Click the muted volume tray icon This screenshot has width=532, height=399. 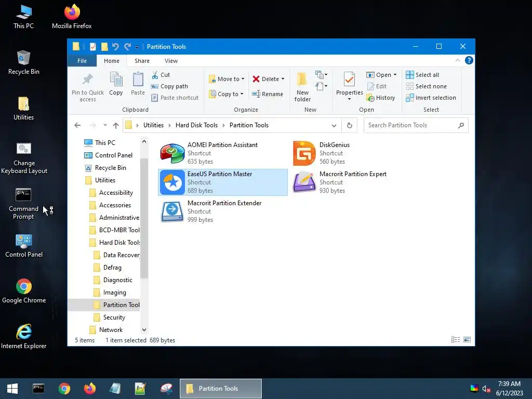(x=486, y=389)
